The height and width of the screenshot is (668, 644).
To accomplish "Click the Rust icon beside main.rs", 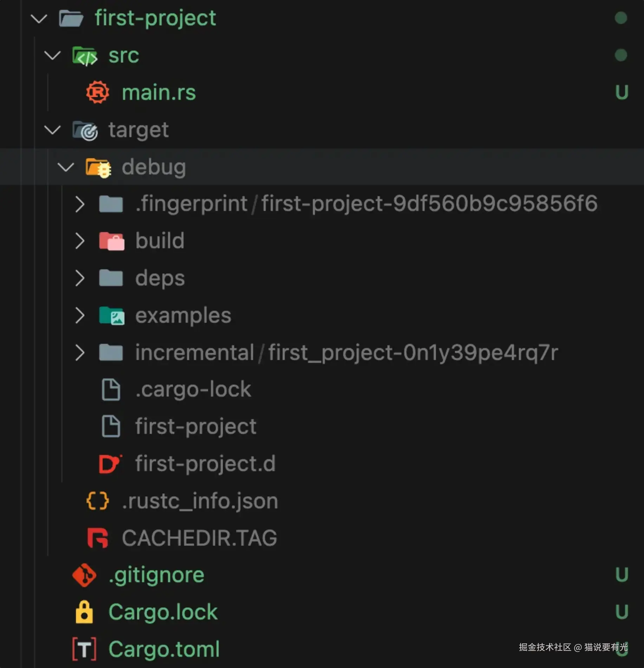I will [x=97, y=92].
